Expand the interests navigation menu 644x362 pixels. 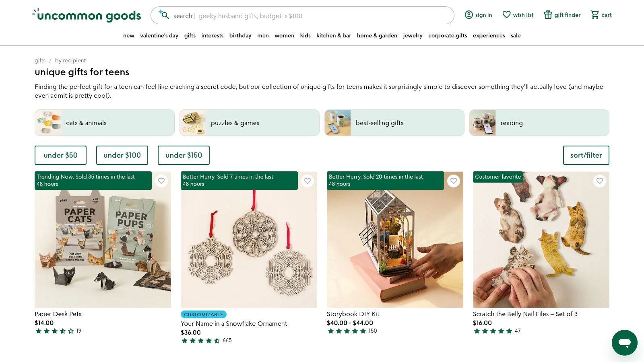tap(212, 35)
